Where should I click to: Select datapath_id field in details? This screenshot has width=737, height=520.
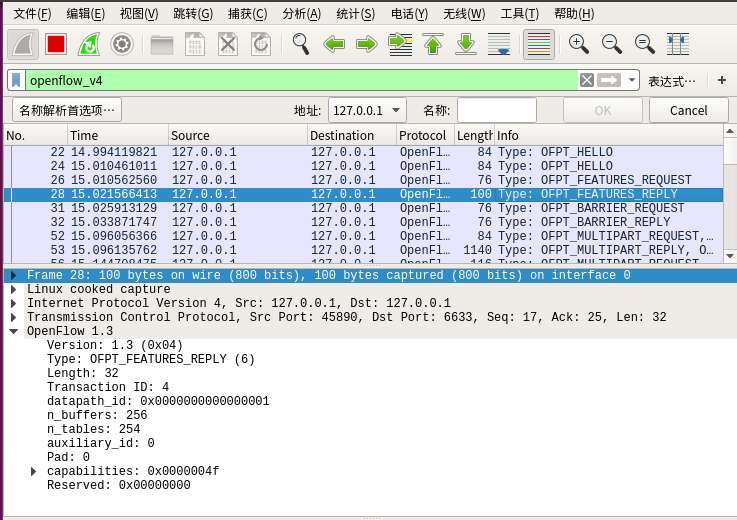click(158, 401)
